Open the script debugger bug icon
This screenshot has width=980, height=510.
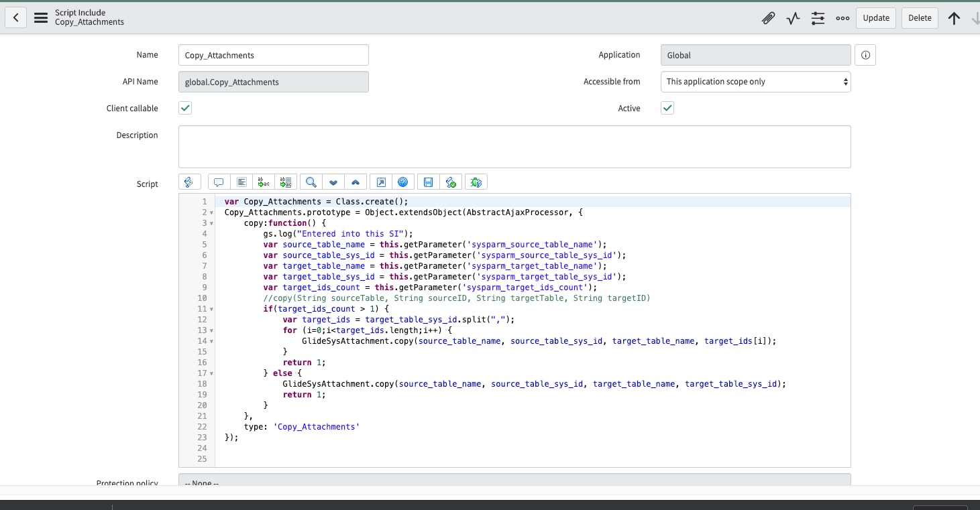476,182
